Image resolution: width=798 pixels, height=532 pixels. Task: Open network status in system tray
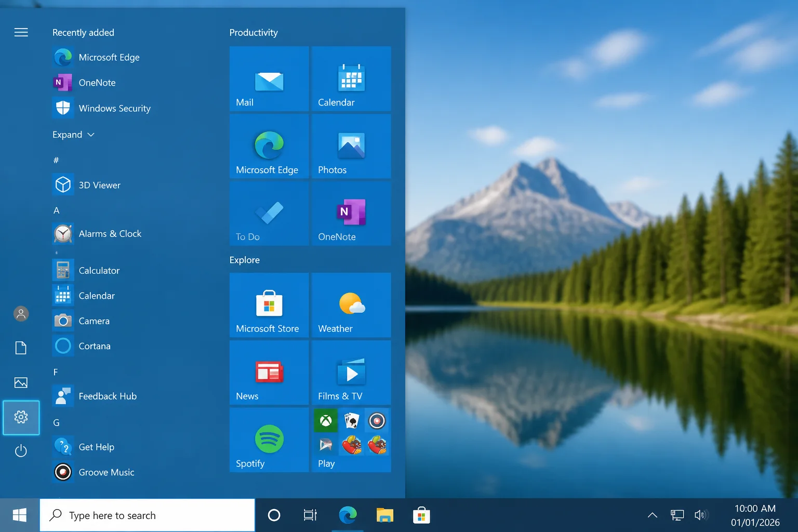(677, 515)
